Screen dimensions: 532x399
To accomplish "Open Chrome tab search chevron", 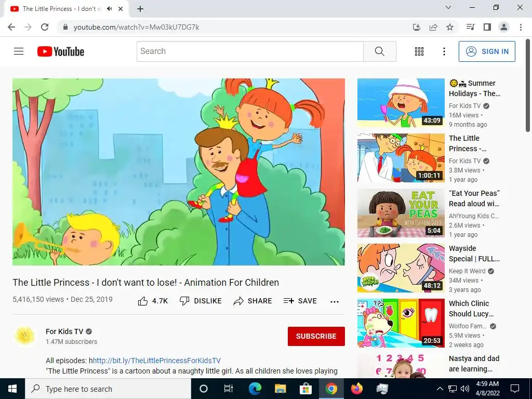I will tap(448, 7).
